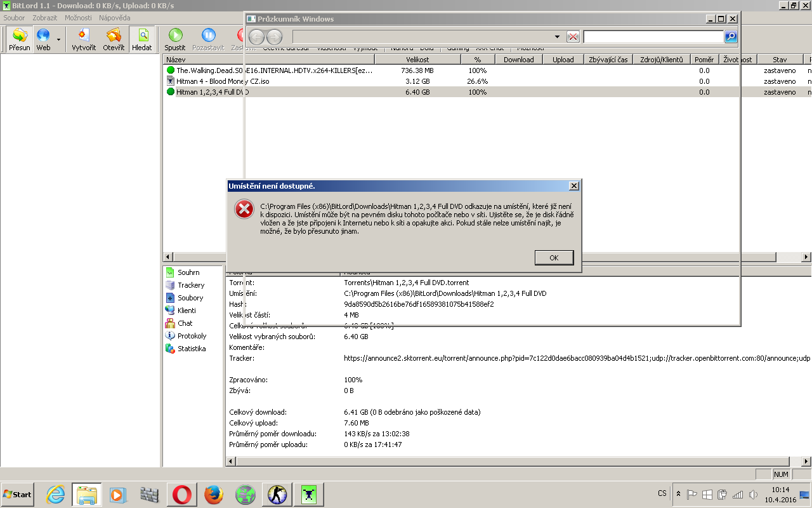812x508 pixels.
Task: Click the red X stop icon in Průzkumník
Action: [573, 37]
